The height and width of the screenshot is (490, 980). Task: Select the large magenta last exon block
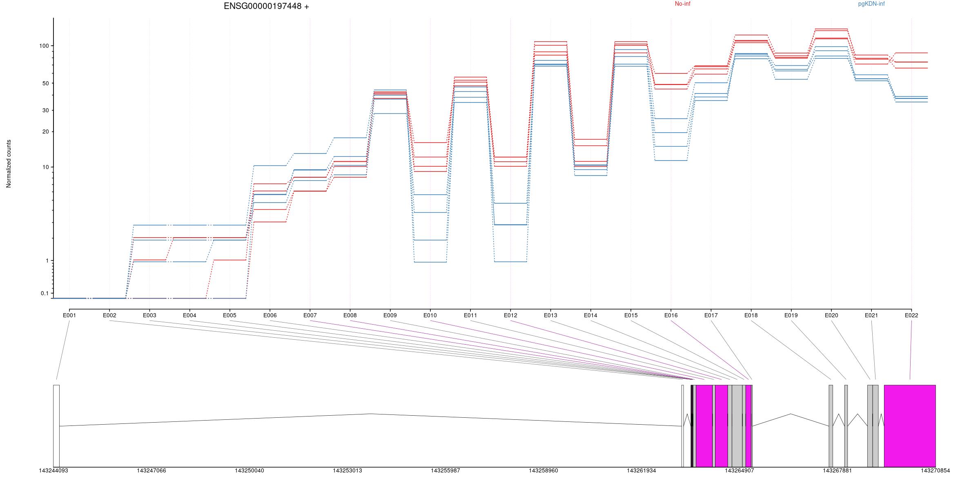pyautogui.click(x=909, y=425)
